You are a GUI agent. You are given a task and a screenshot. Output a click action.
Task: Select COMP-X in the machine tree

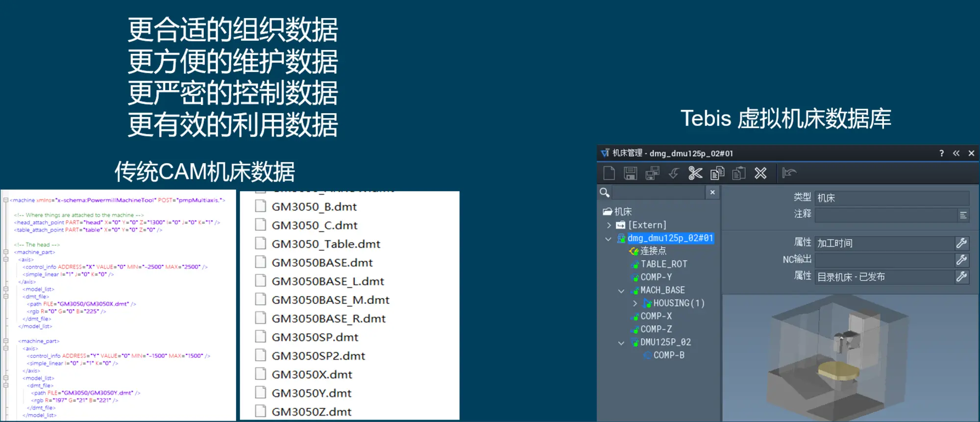[x=656, y=316]
